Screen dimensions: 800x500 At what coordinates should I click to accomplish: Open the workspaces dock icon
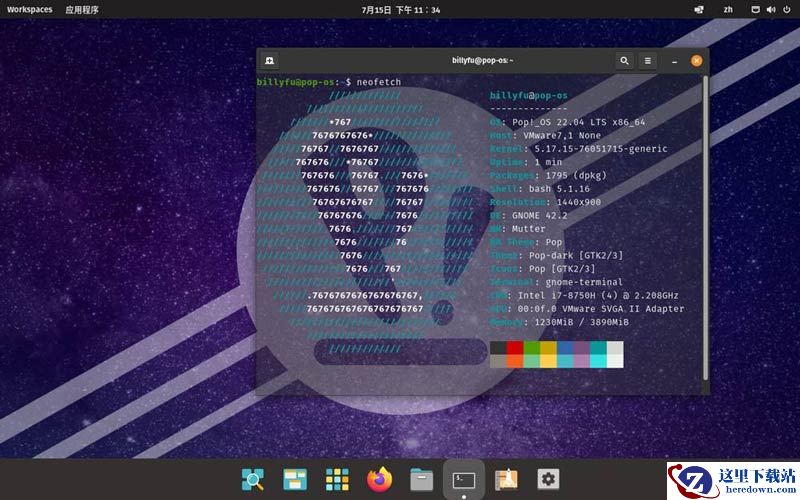295,479
